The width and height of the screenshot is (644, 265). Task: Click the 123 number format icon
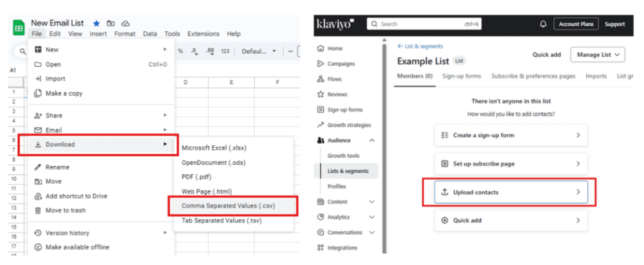point(225,51)
